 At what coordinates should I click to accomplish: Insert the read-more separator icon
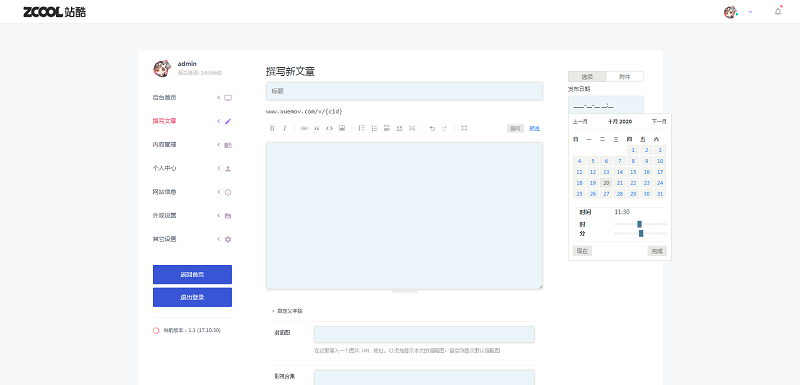(412, 128)
